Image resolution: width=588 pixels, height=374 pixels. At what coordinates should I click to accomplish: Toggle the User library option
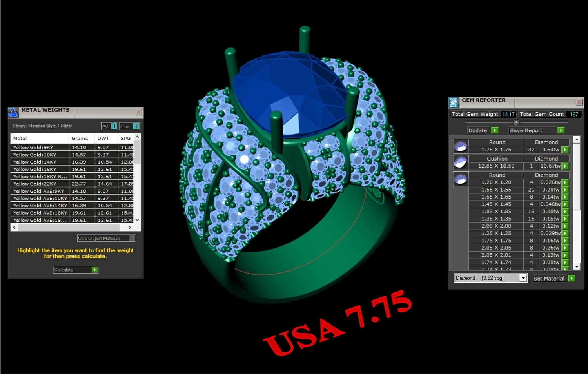(x=129, y=126)
